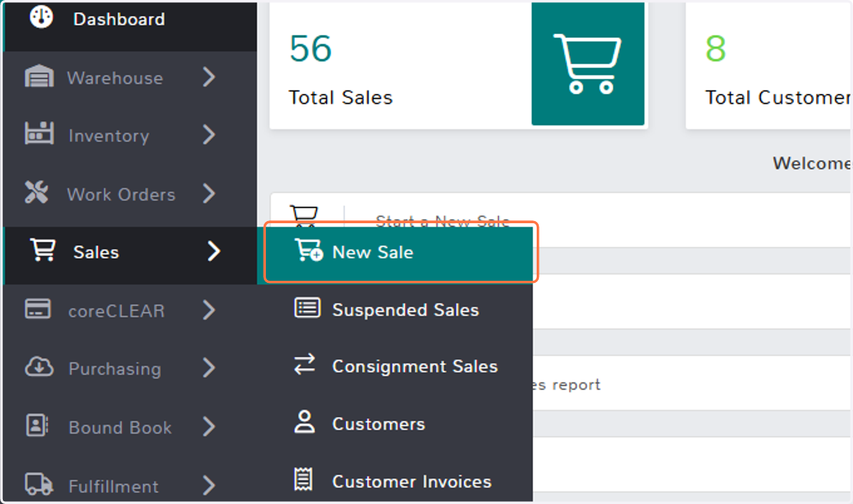Expand the coreCLEAR chevron
This screenshot has height=504, width=853.
tap(208, 310)
